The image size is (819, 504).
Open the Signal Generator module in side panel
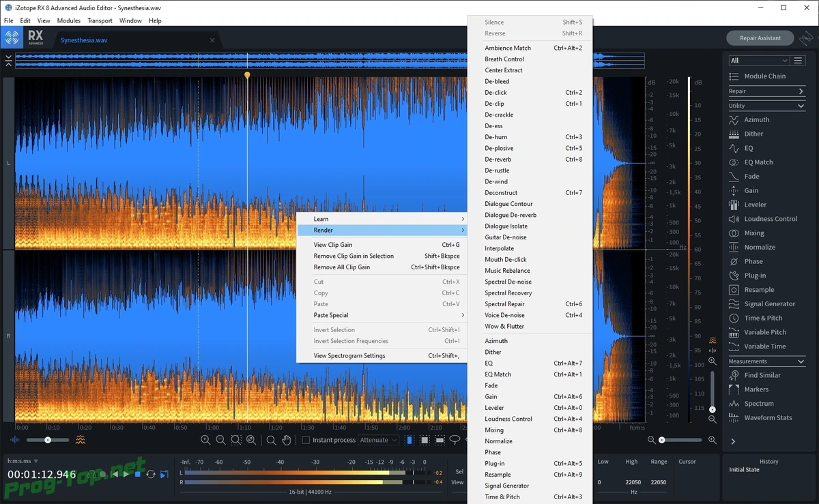[769, 303]
